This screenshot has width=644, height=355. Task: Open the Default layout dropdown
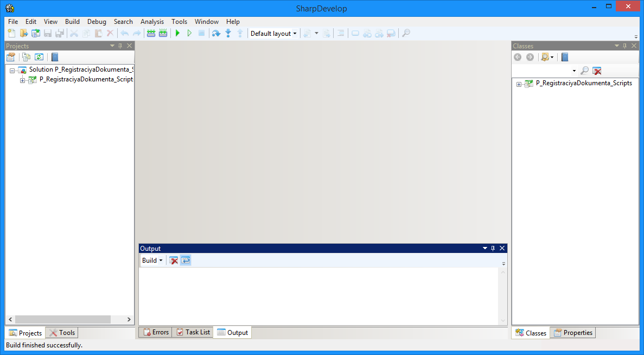pyautogui.click(x=273, y=34)
